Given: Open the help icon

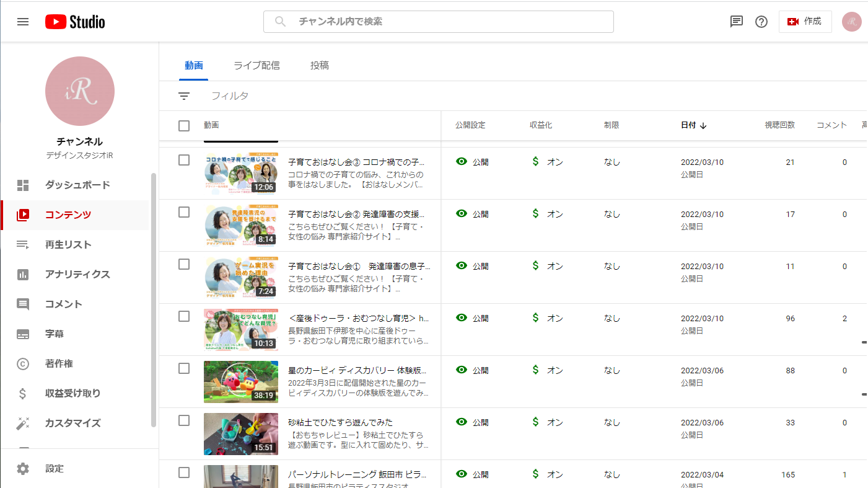Looking at the screenshot, I should (x=761, y=21).
